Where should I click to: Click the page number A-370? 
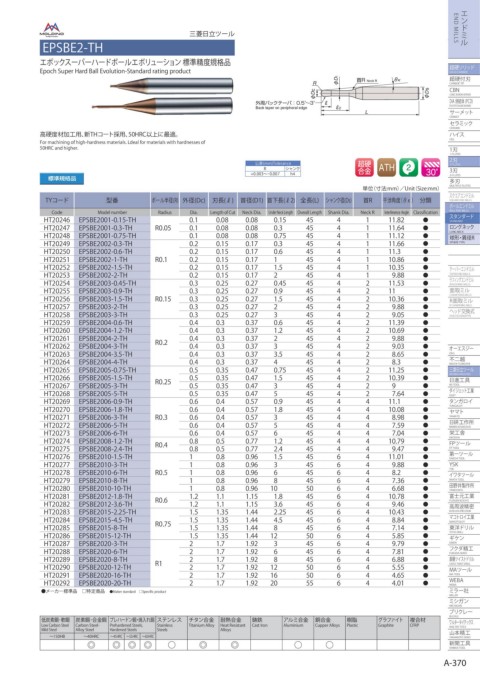pyautogui.click(x=455, y=663)
